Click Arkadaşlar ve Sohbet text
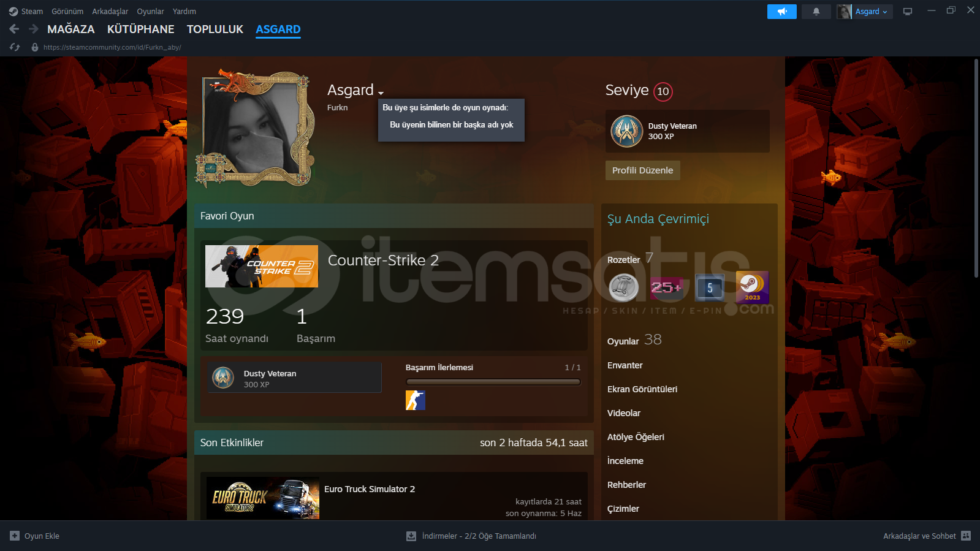Image resolution: width=980 pixels, height=551 pixels. (x=919, y=536)
